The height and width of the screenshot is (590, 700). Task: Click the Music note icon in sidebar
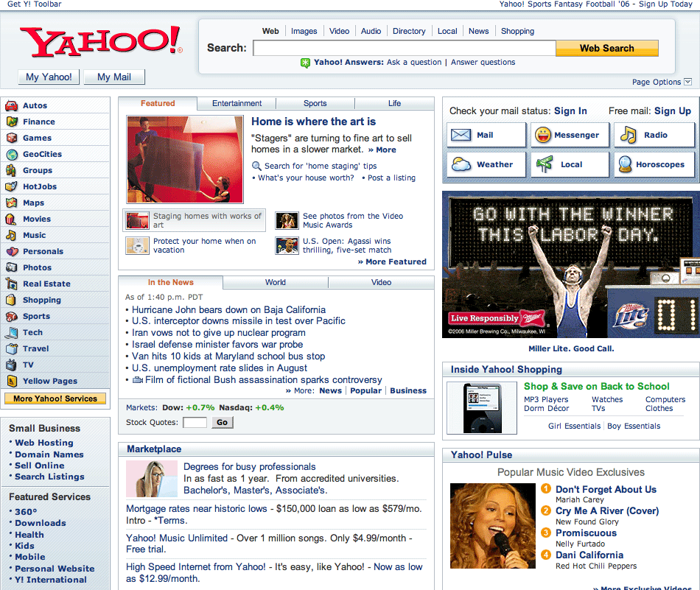[12, 235]
